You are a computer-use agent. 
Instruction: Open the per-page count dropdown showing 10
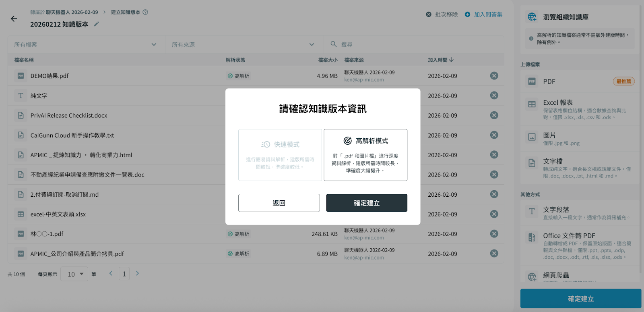pos(74,274)
